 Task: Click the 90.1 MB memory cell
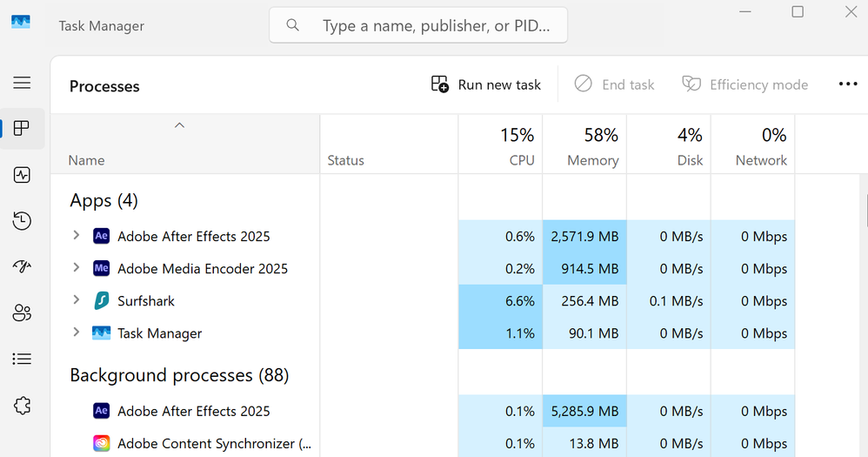pos(584,333)
